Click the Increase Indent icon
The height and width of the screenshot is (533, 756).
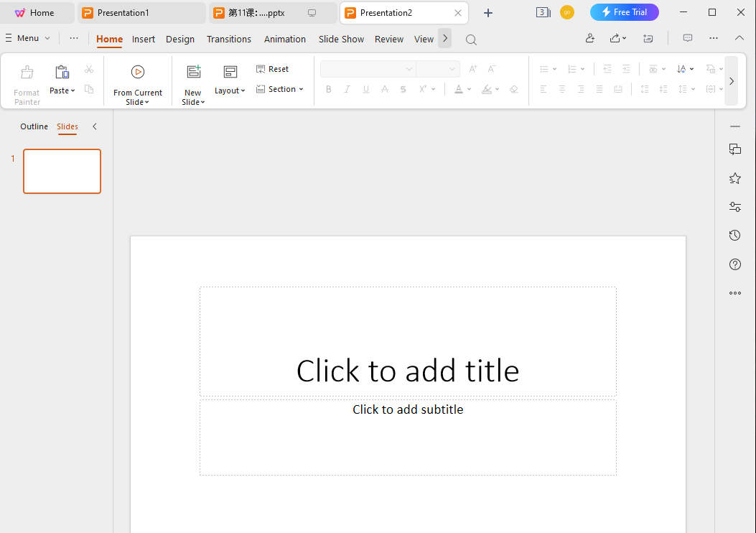pos(626,69)
